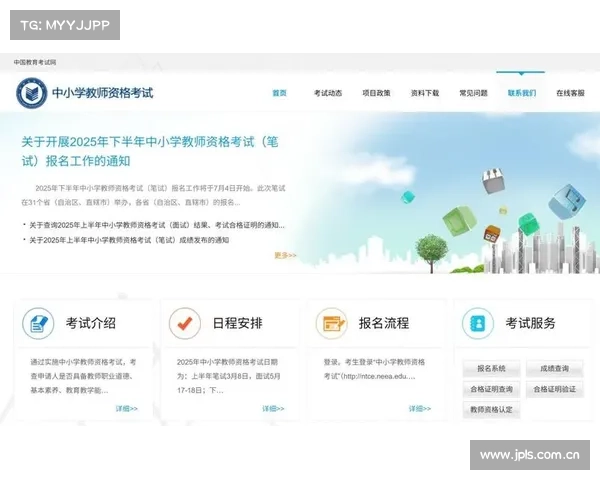The image size is (600, 480).
Task: Click the 成绩查询 button
Action: pyautogui.click(x=554, y=369)
